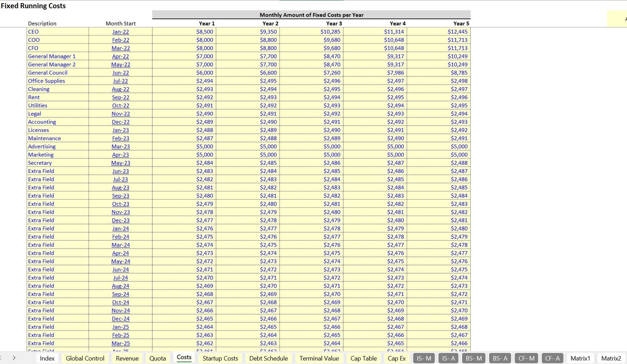
Task: Open the Index sheet tab
Action: click(47, 358)
